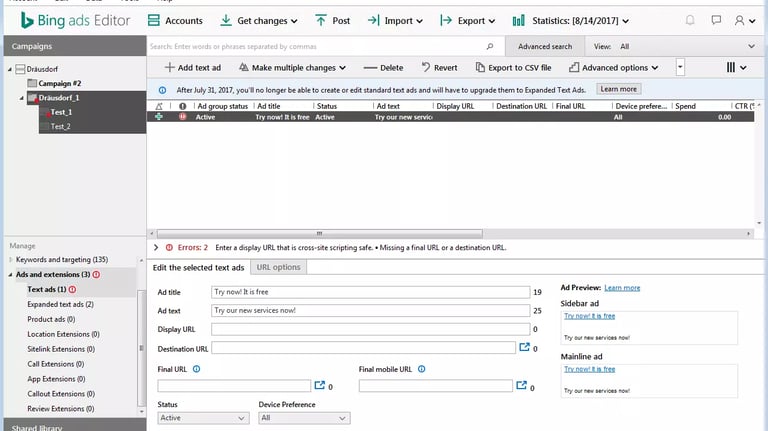Collapse the Dräusdorf account tree node
Viewport: 768px width, 431px height.
[10, 70]
